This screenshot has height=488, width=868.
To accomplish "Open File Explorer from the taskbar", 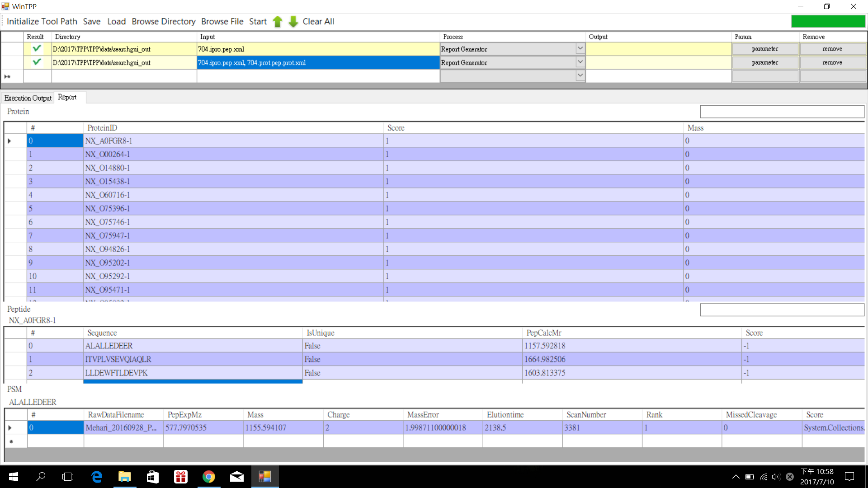I will pyautogui.click(x=124, y=477).
